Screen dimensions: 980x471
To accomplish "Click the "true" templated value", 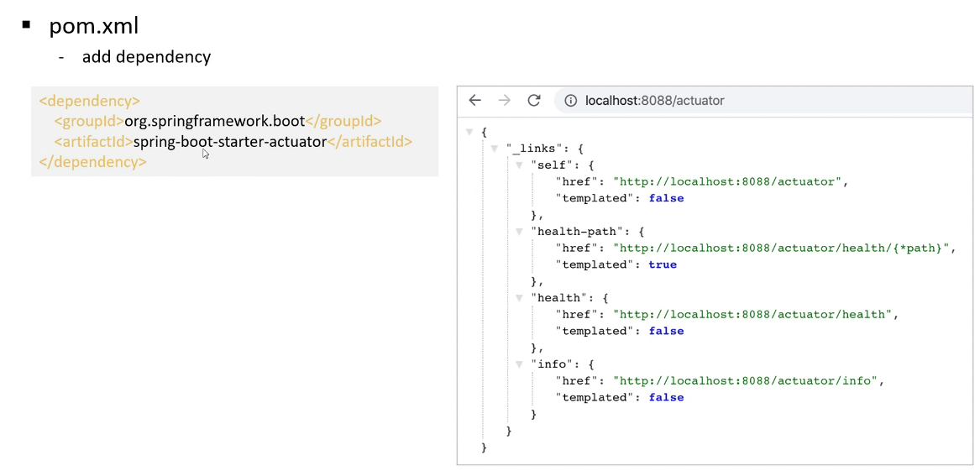I will click(663, 264).
